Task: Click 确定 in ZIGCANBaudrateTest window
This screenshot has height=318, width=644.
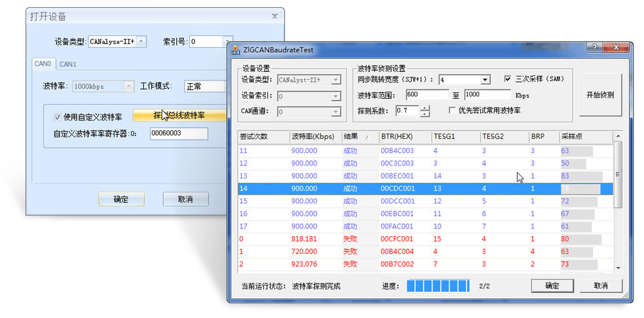Action: (552, 286)
